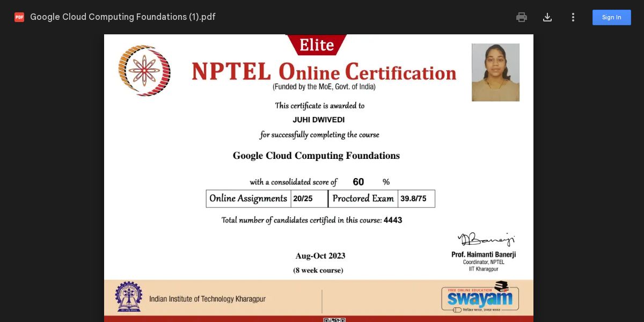Click the Online Assignments score 20/25
This screenshot has width=644, height=322.
(303, 199)
